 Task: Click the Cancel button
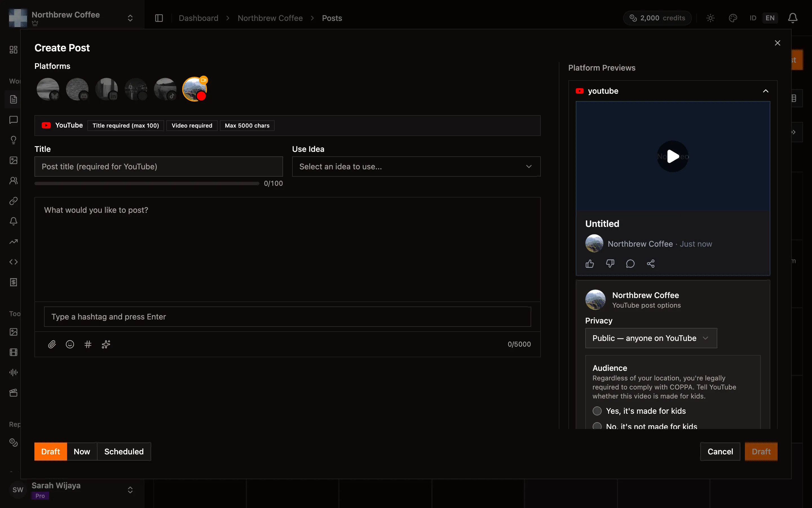click(x=720, y=452)
